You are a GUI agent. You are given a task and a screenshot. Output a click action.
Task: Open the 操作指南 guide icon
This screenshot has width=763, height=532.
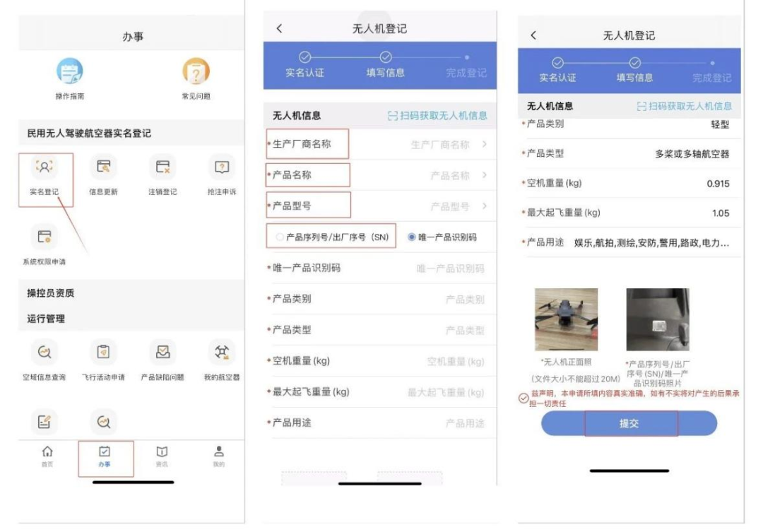click(x=70, y=72)
